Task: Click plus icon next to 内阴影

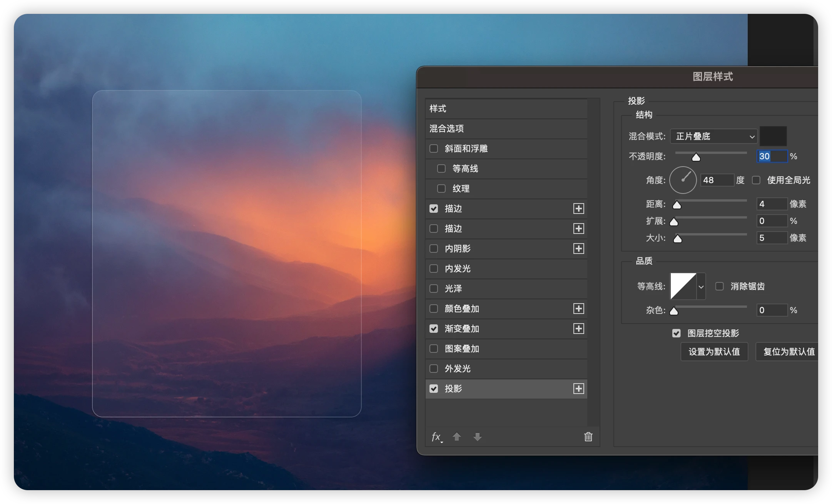Action: tap(578, 249)
